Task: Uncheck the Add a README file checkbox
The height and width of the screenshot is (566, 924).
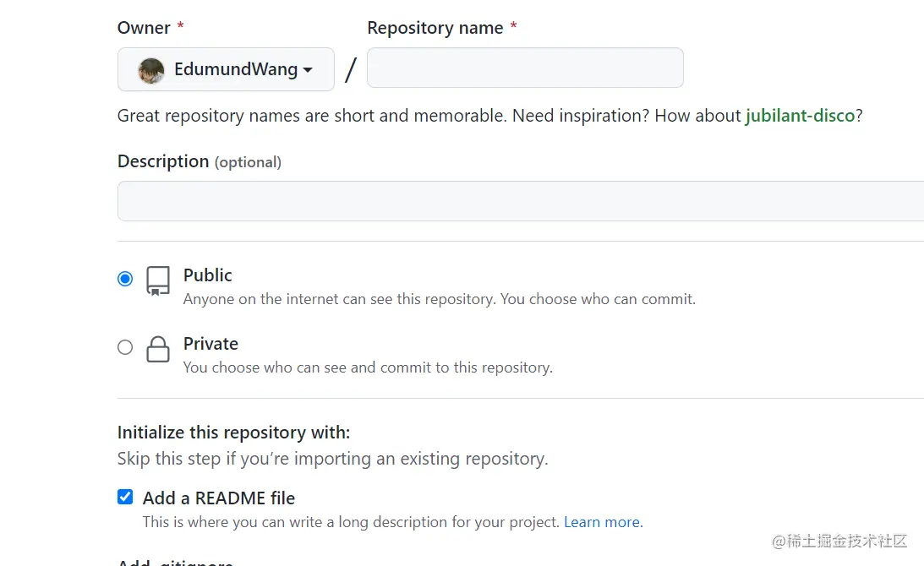Action: 125,497
